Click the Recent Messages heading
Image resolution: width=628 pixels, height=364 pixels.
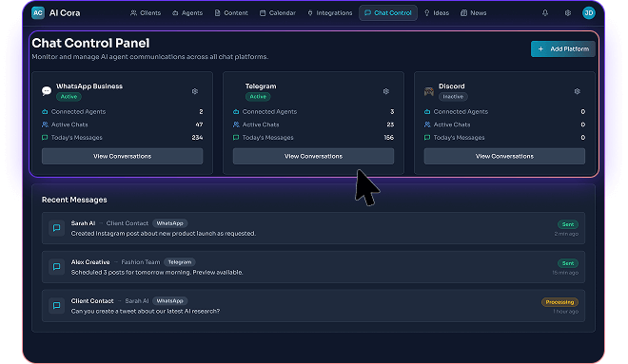pos(74,200)
